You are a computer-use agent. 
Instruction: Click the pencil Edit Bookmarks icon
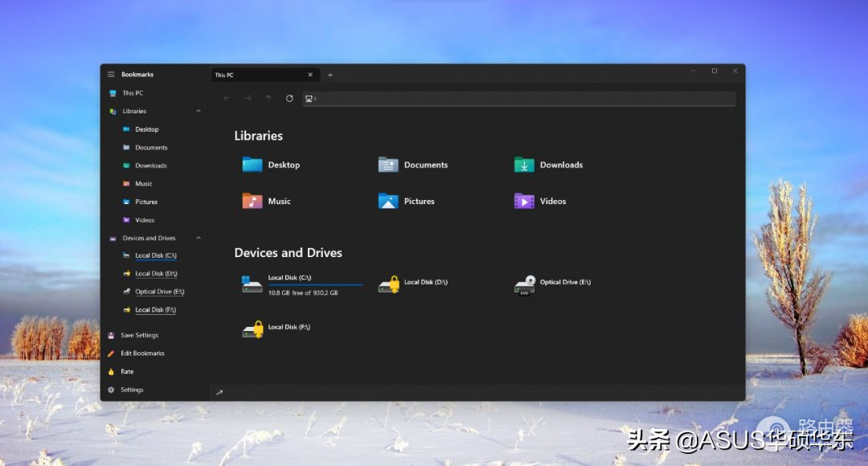[111, 354]
